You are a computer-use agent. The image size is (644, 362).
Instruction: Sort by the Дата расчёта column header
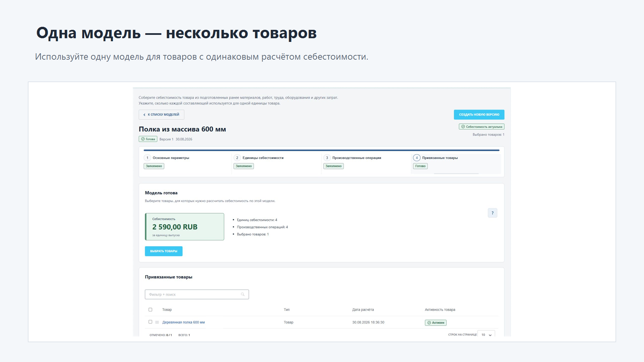click(363, 310)
